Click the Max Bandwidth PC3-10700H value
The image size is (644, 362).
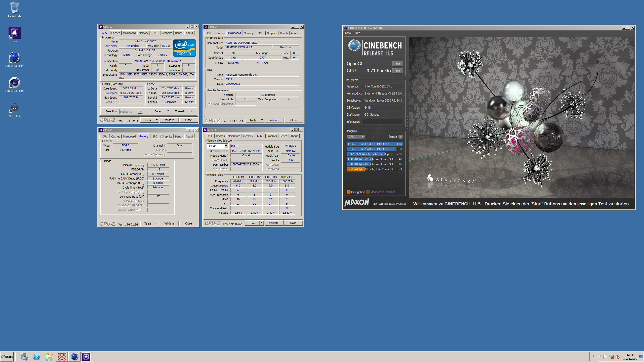coord(246,151)
